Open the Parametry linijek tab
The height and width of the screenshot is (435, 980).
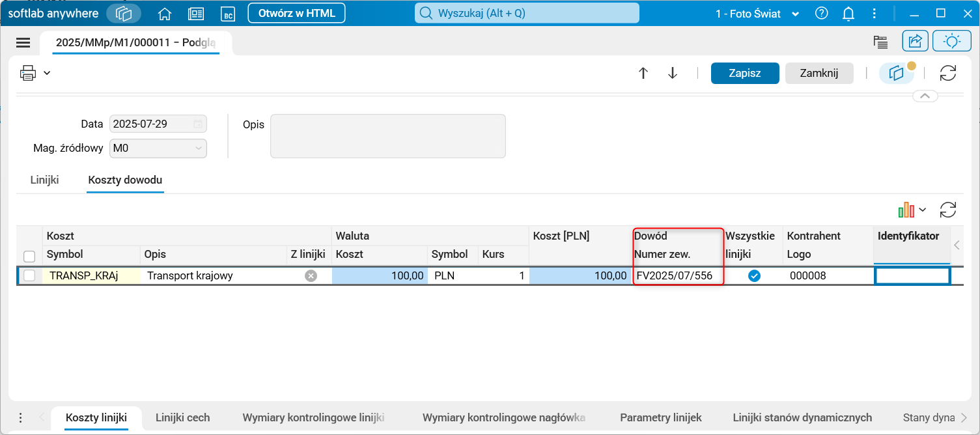[660, 417]
